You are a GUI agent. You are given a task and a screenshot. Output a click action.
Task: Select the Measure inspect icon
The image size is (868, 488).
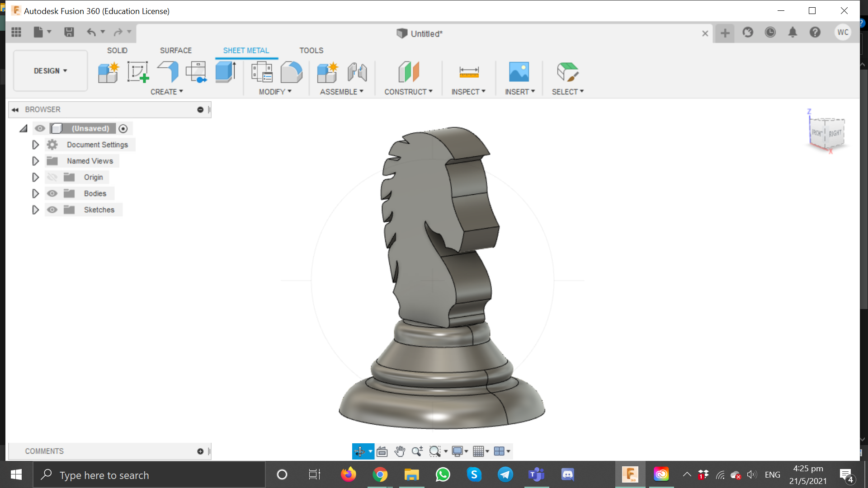469,72
